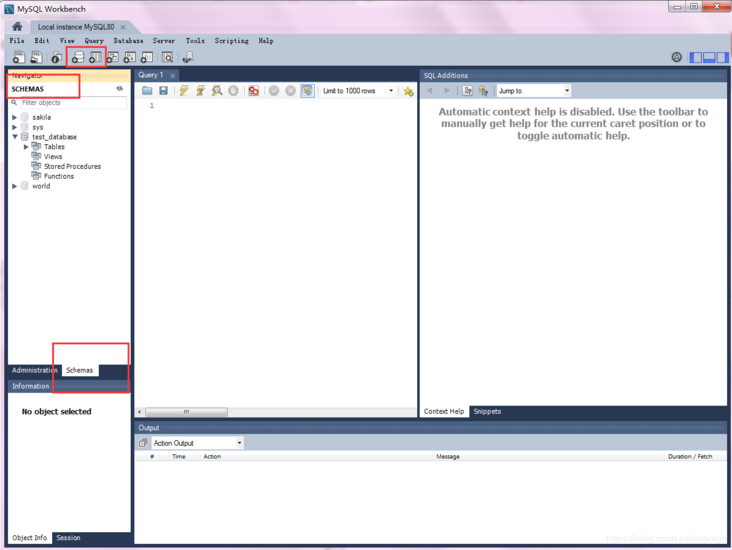
Task: Go forward in SQL Additions help
Action: pos(447,91)
